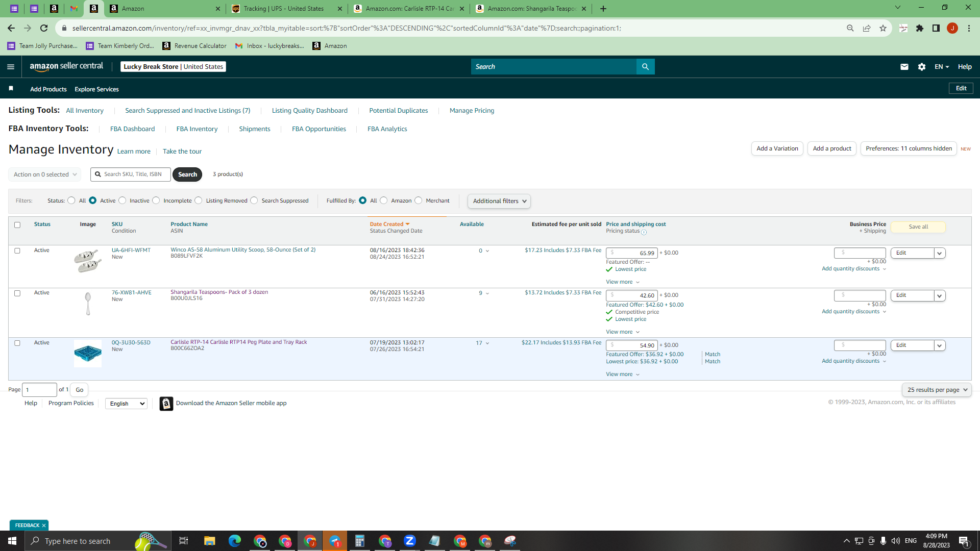Screen dimensions: 980x551
Task: Open the messages envelope icon
Action: [904, 67]
